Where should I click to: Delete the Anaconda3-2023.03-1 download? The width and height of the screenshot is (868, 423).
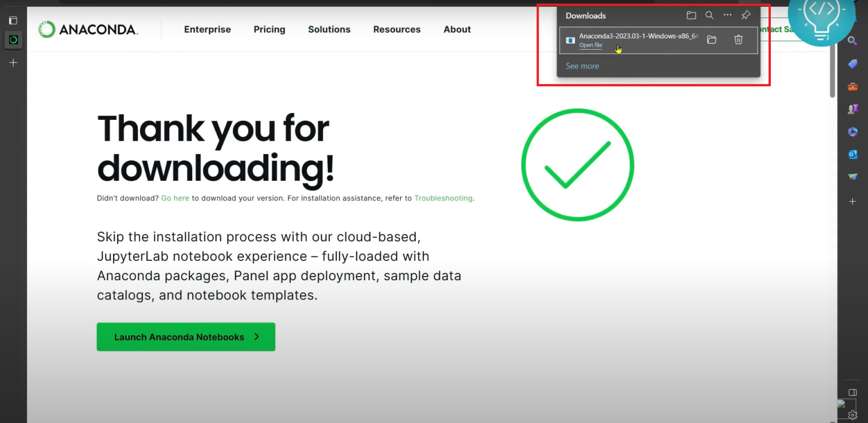pos(738,40)
